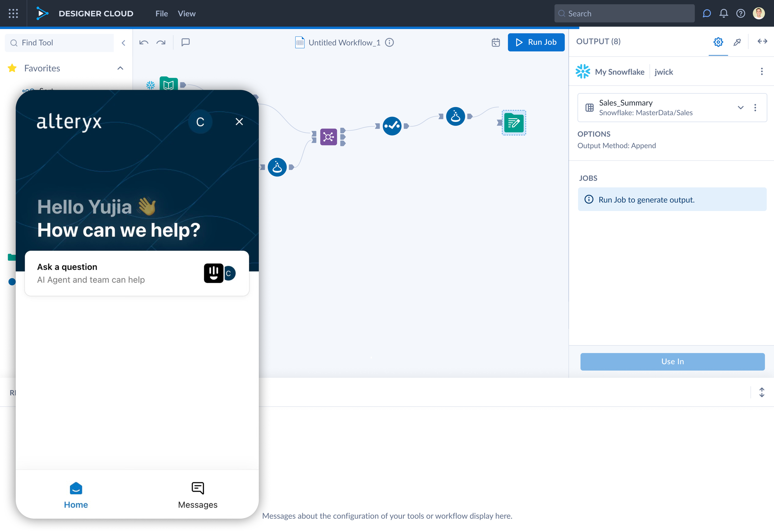The height and width of the screenshot is (532, 774).
Task: Expand the configuration panel width
Action: click(x=762, y=41)
